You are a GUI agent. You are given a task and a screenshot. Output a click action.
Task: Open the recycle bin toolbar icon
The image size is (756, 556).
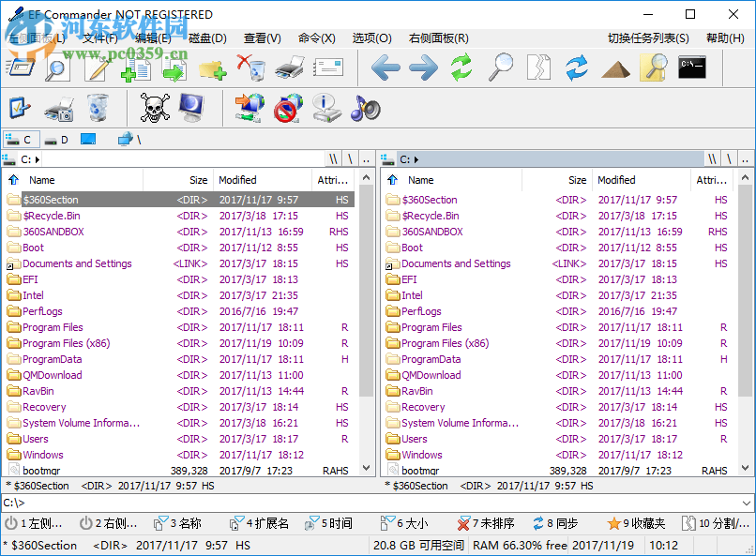pyautogui.click(x=97, y=108)
